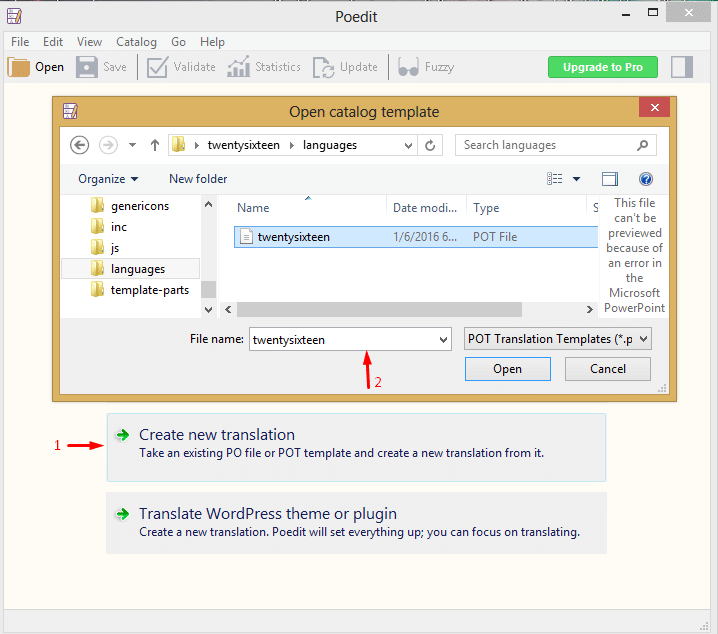Click the forward navigation arrow in dialog
718x634 pixels.
pos(108,145)
